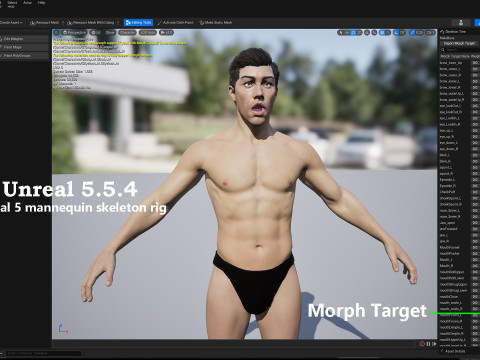Select Jaw_open morph target

tap(447, 223)
